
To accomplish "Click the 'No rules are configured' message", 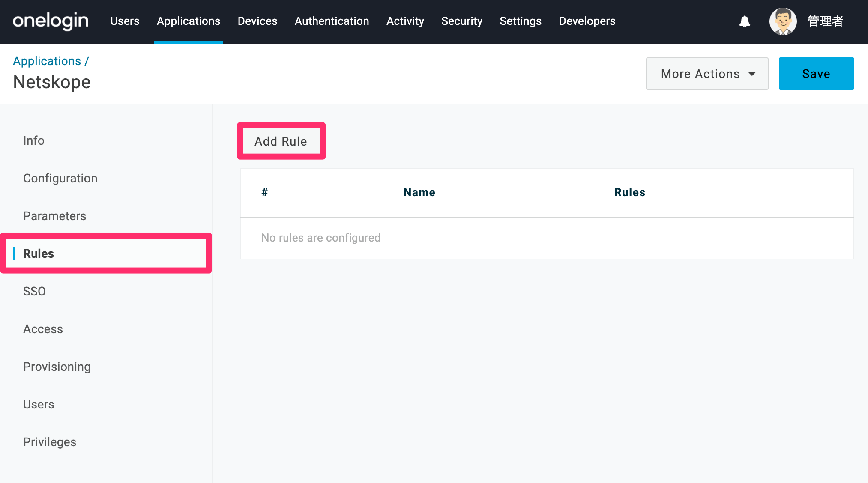I will pyautogui.click(x=321, y=238).
